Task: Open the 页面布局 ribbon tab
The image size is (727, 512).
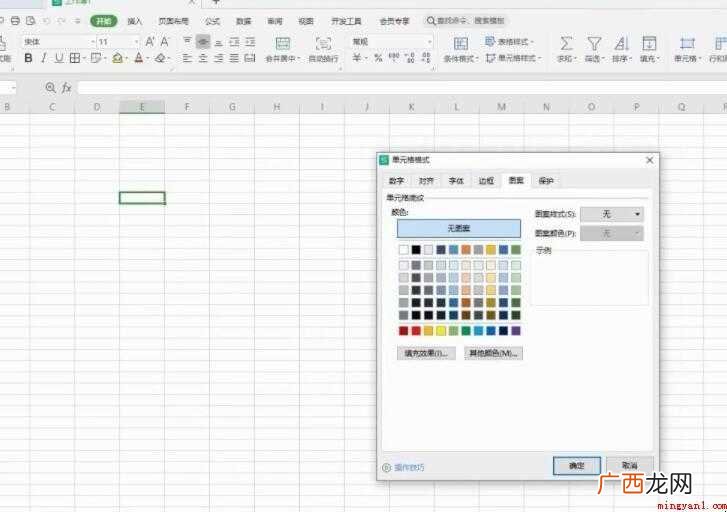Action: click(173, 21)
